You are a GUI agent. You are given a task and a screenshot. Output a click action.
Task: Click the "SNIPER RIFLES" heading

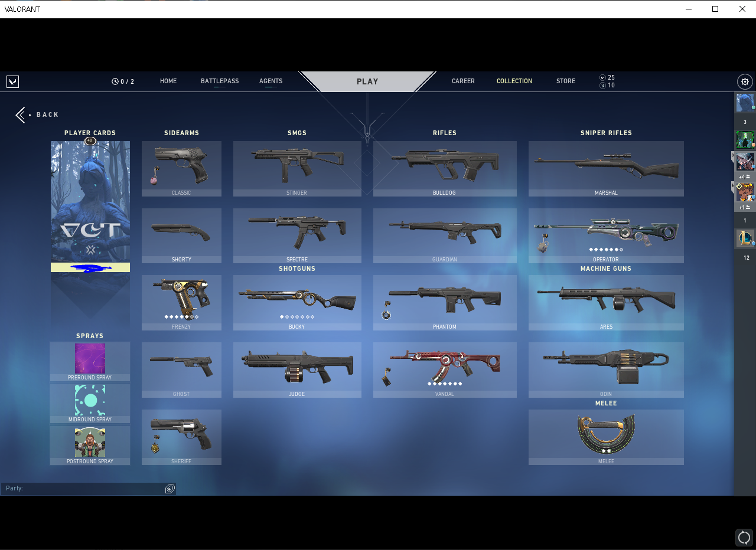[606, 133]
